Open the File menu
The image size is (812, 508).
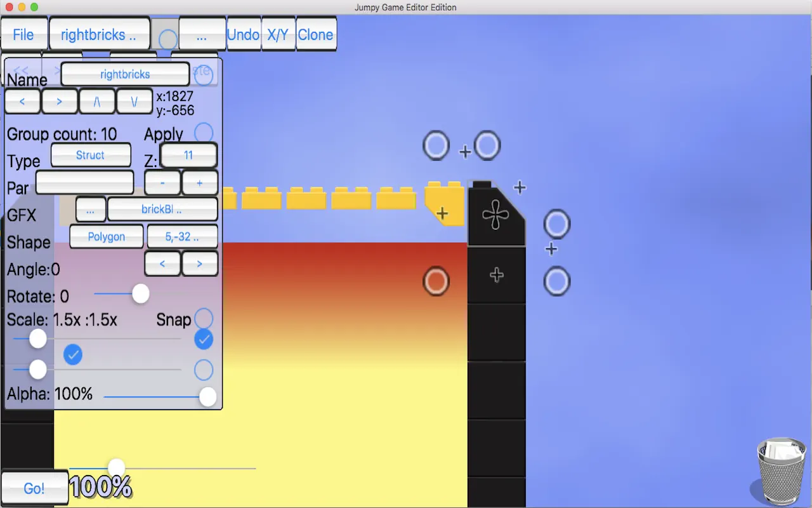coord(24,34)
